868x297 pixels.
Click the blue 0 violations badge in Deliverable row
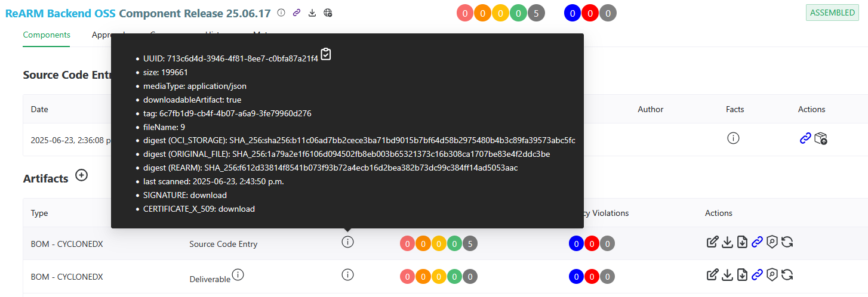click(576, 277)
